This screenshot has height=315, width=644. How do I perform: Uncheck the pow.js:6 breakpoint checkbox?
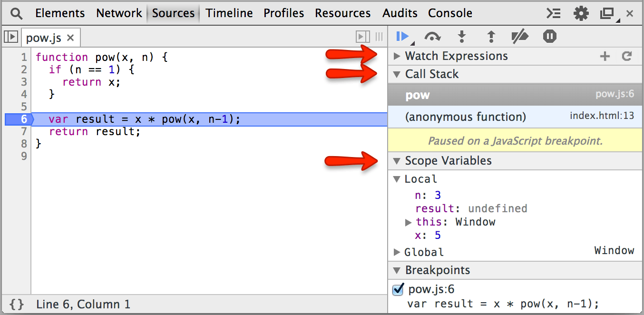point(398,290)
